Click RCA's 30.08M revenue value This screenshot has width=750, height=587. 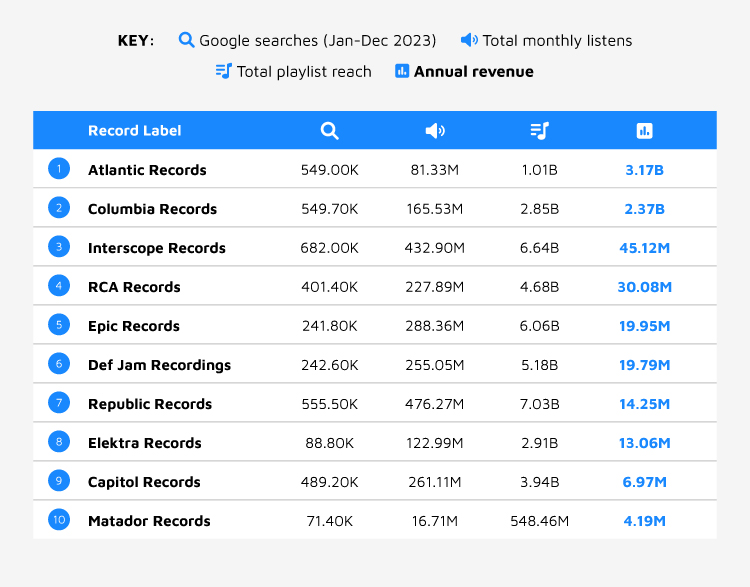pyautogui.click(x=644, y=287)
